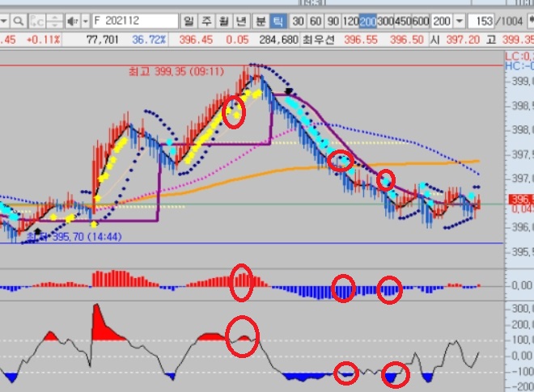Click the bar count field showing 153
The height and width of the screenshot is (392, 534).
click(481, 22)
